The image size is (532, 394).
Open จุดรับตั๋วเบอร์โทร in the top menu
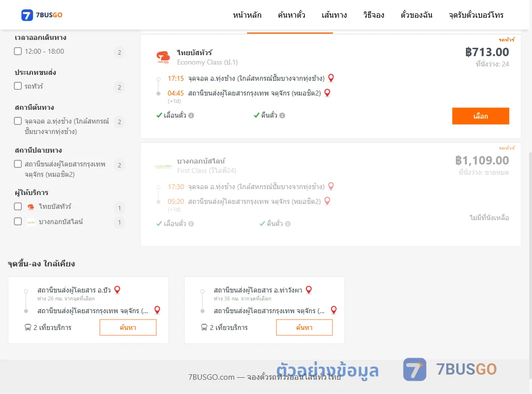coord(476,15)
